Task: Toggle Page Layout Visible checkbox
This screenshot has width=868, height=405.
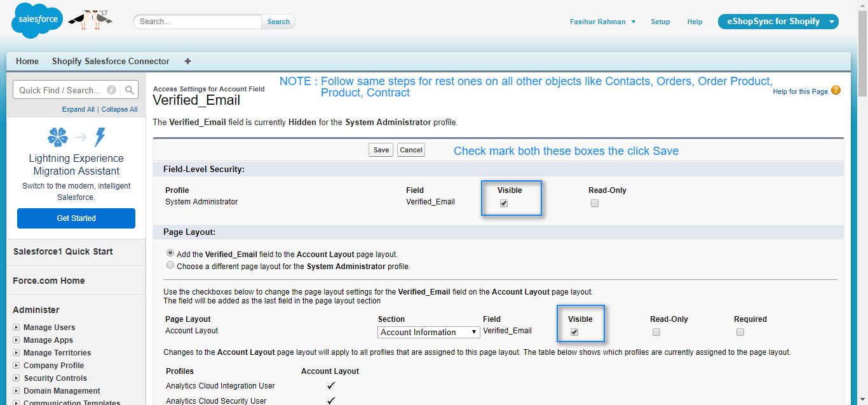Action: [x=574, y=332]
